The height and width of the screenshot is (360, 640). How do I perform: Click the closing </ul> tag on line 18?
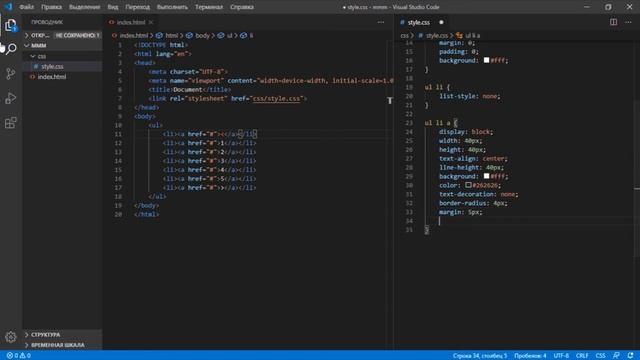(x=157, y=196)
